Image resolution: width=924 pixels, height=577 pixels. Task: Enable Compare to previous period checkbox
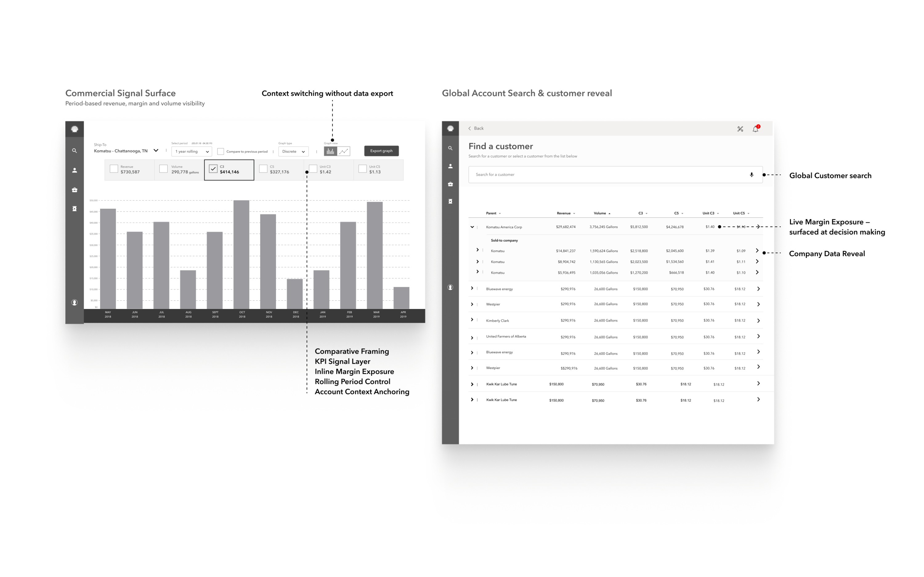coord(221,151)
